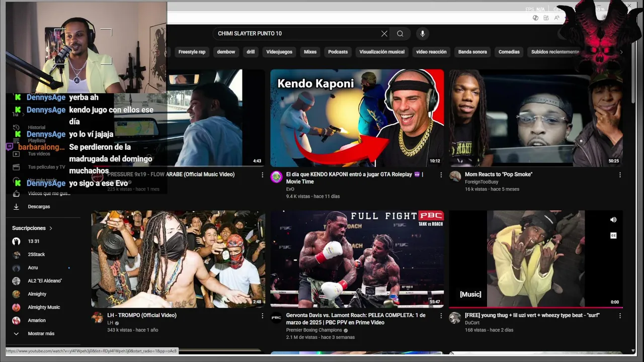Click the Tus videos play icon
The height and width of the screenshot is (362, 644).
pos(16,154)
